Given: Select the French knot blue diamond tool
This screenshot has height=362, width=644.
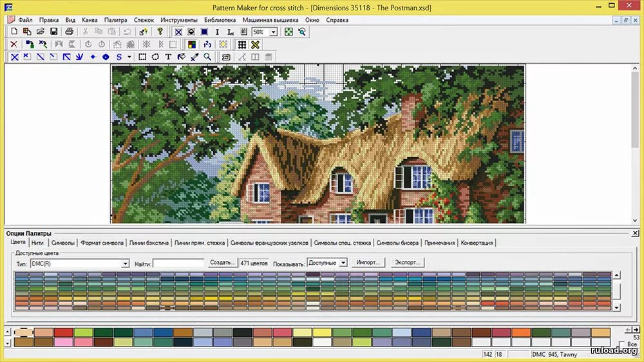Looking at the screenshot, I should pos(92,57).
